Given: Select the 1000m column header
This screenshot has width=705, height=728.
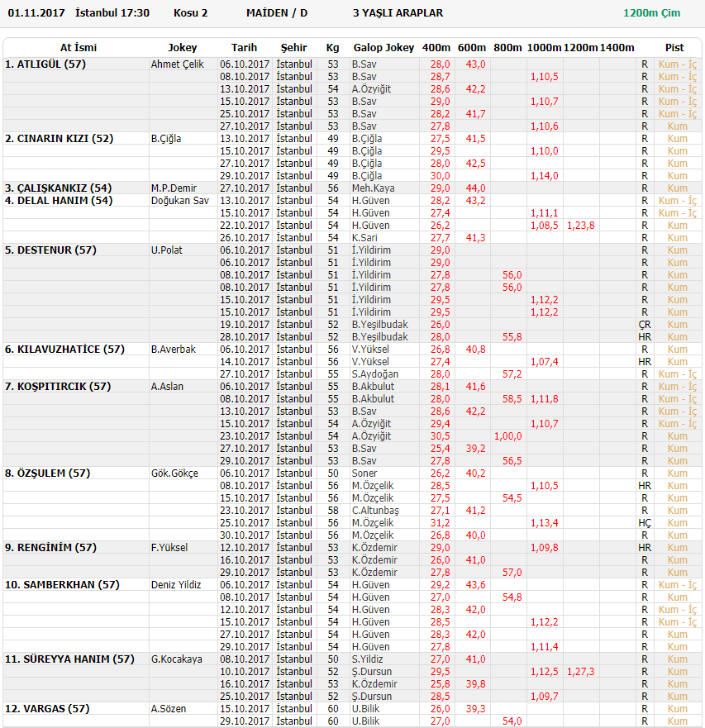Looking at the screenshot, I should click(545, 47).
